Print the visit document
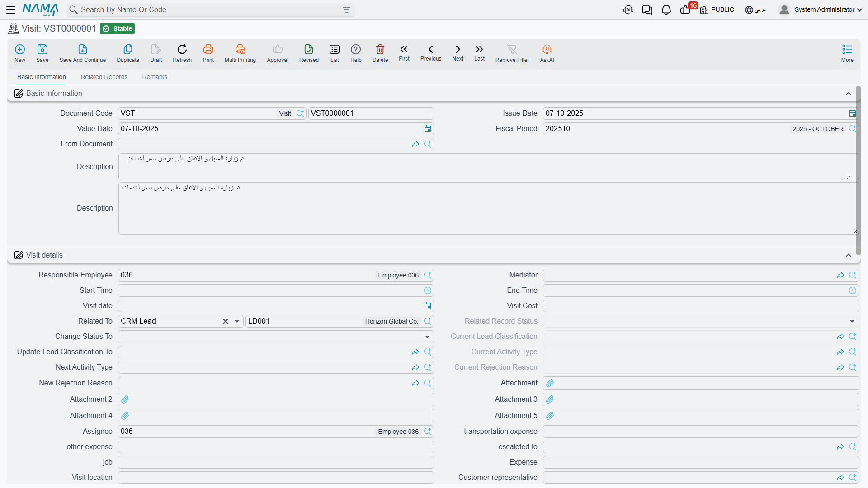Screen dimensions: 868x488 (208, 53)
